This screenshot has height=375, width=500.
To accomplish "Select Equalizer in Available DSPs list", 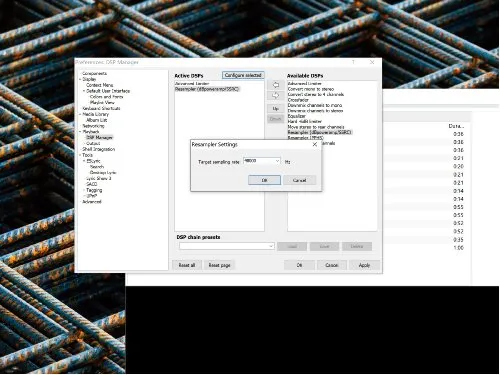I will pyautogui.click(x=297, y=116).
